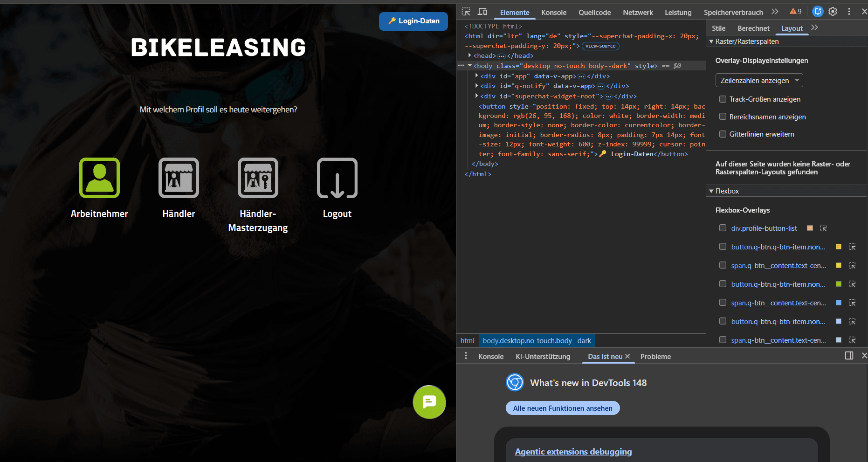Open the green chat widget bubble
The image size is (868, 462).
pos(429,402)
